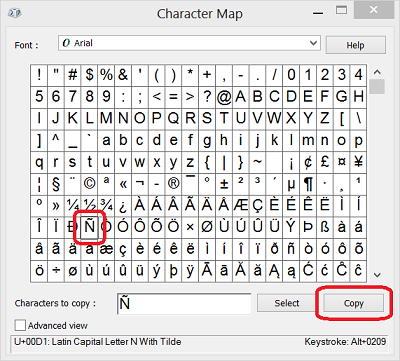Select the ¾ three quarters fraction
400x361 pixels.
click(x=106, y=205)
